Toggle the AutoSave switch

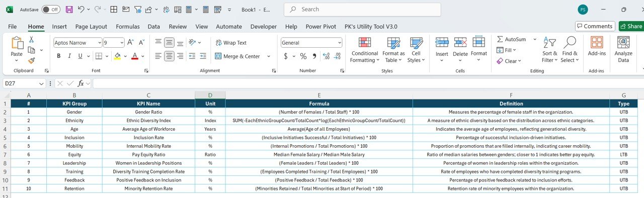(51, 10)
